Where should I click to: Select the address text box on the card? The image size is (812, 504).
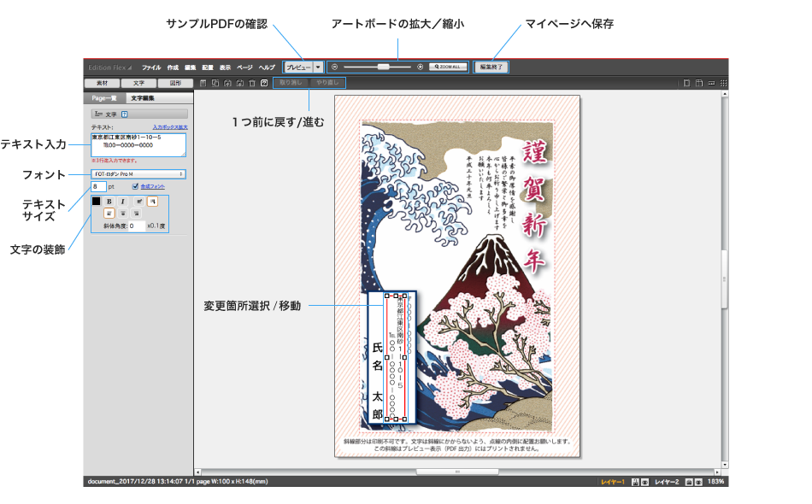pos(396,357)
